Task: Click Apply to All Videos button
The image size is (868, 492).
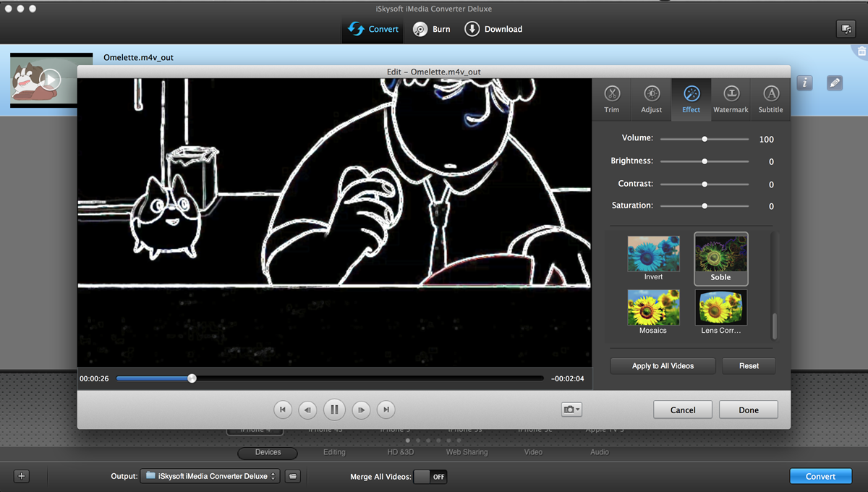Action: click(x=663, y=366)
